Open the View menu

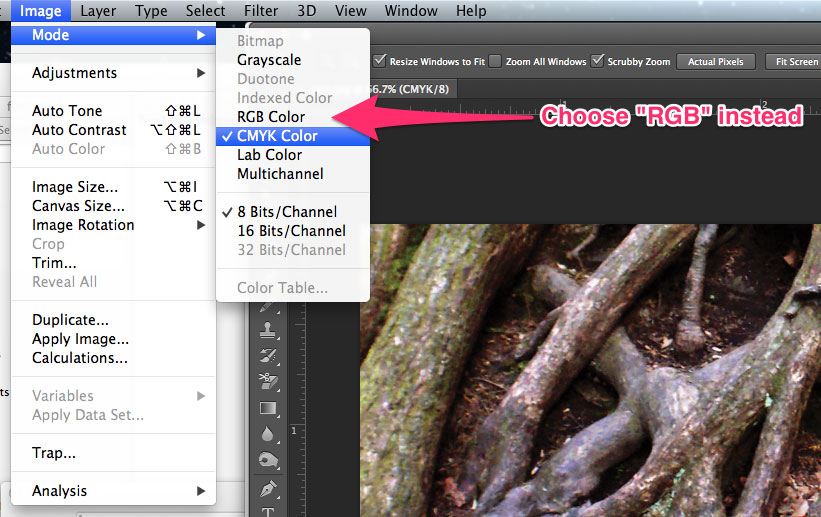[x=350, y=10]
